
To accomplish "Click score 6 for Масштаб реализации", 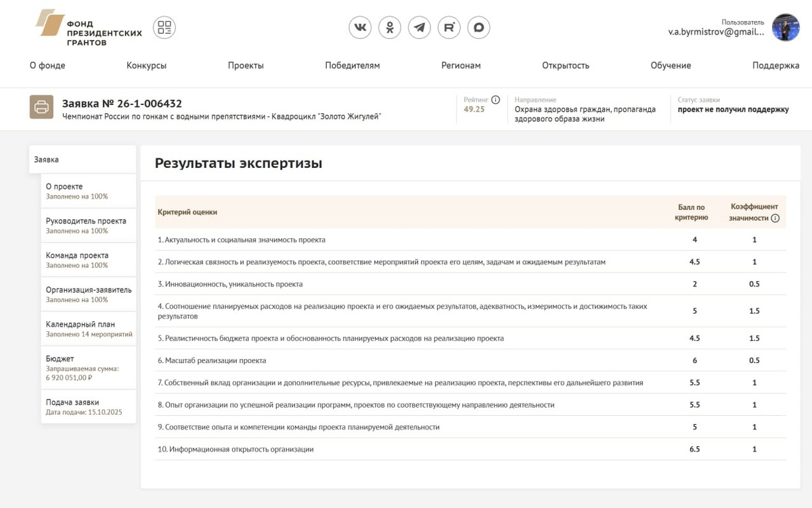I will tap(695, 360).
